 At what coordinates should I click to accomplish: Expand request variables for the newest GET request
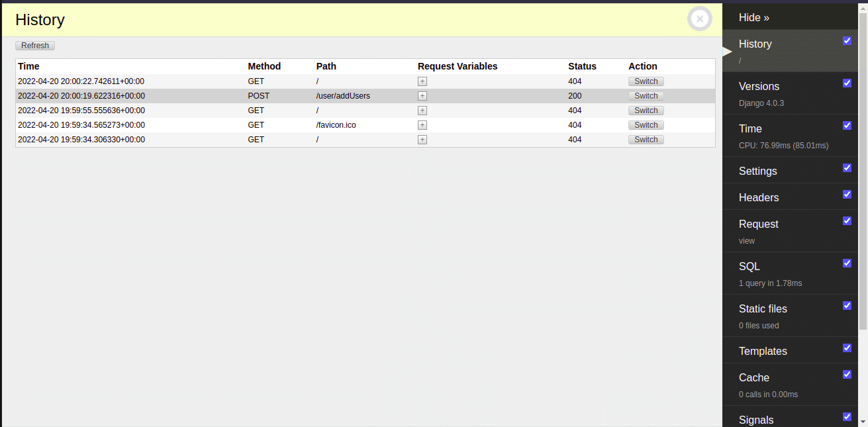pyautogui.click(x=422, y=81)
